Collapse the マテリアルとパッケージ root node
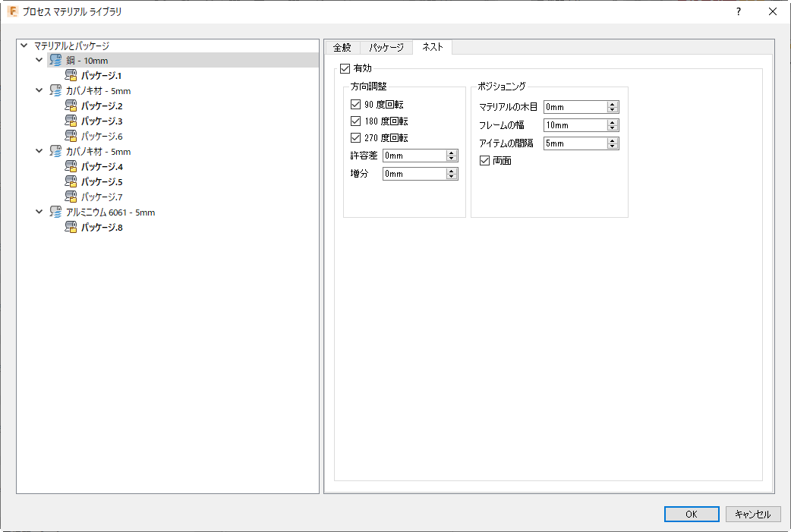This screenshot has width=791, height=532. 24,46
